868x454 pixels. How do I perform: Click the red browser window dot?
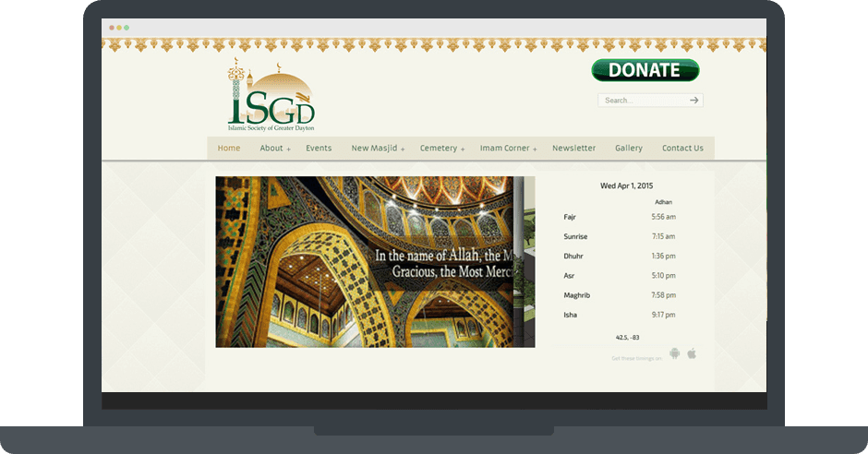112,28
